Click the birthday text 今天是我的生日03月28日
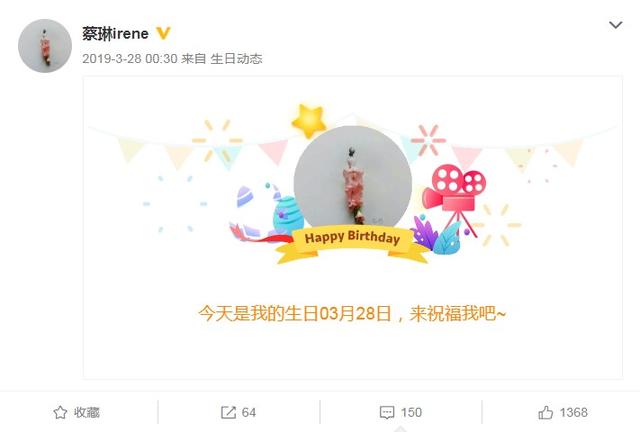This screenshot has height=432, width=640. tap(295, 314)
